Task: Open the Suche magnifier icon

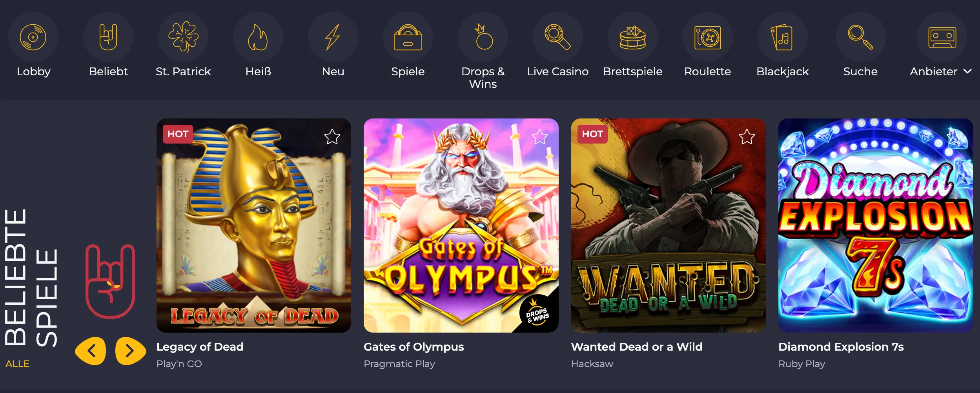Action: [860, 37]
